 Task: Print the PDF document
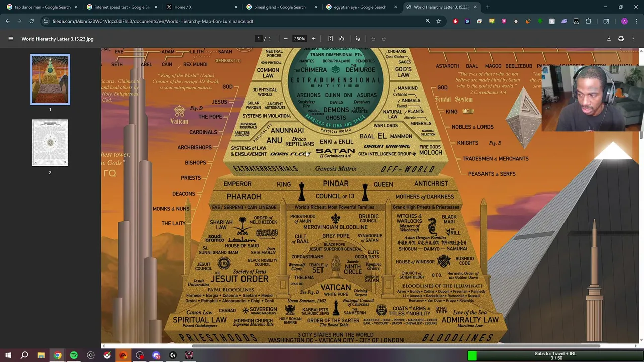621,39
